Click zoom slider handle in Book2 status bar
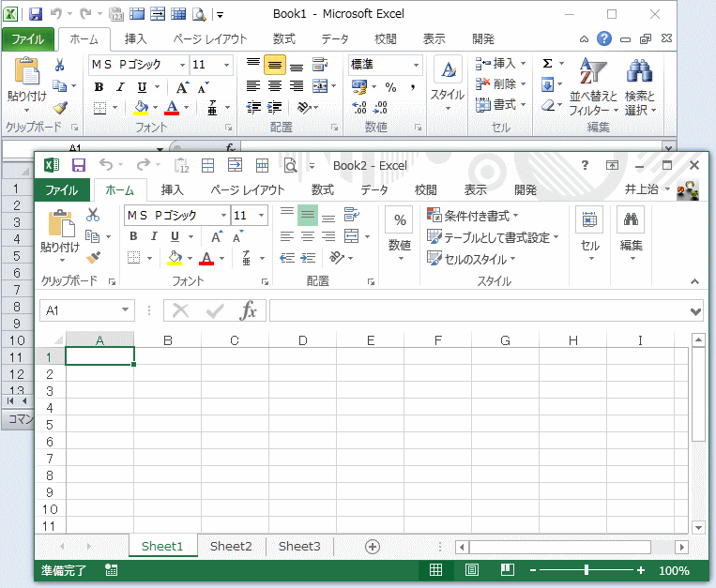Image resolution: width=716 pixels, height=588 pixels. point(587,570)
